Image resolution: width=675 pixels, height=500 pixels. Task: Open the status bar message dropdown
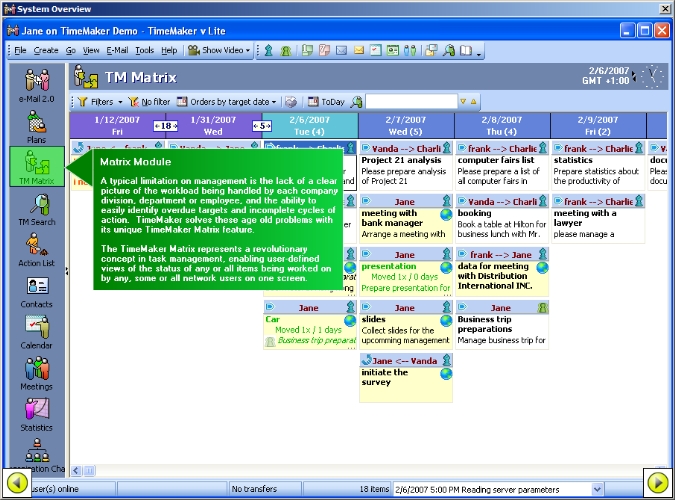point(597,489)
